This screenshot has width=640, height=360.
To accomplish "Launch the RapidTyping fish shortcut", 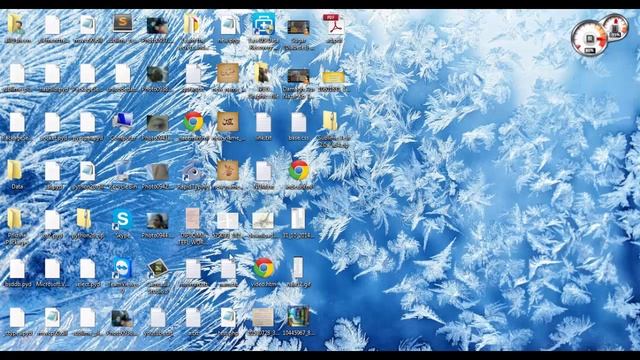I will coord(193,171).
